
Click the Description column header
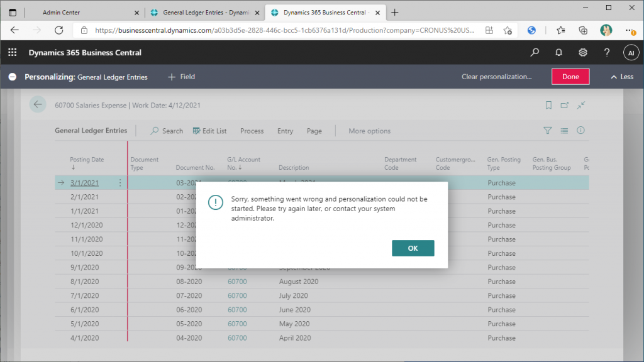coord(294,167)
